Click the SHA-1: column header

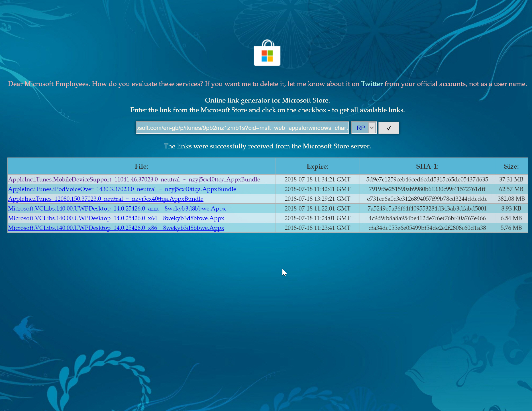click(x=427, y=166)
